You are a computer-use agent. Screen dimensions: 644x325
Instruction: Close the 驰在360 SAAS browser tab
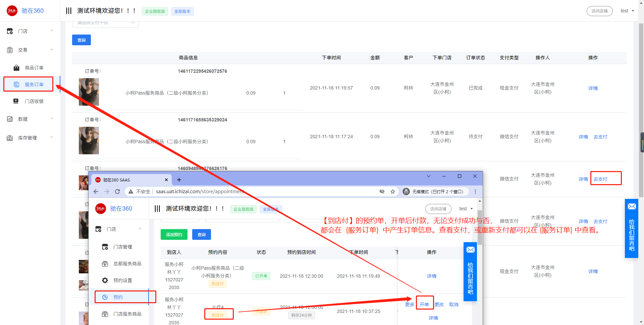tap(166, 180)
